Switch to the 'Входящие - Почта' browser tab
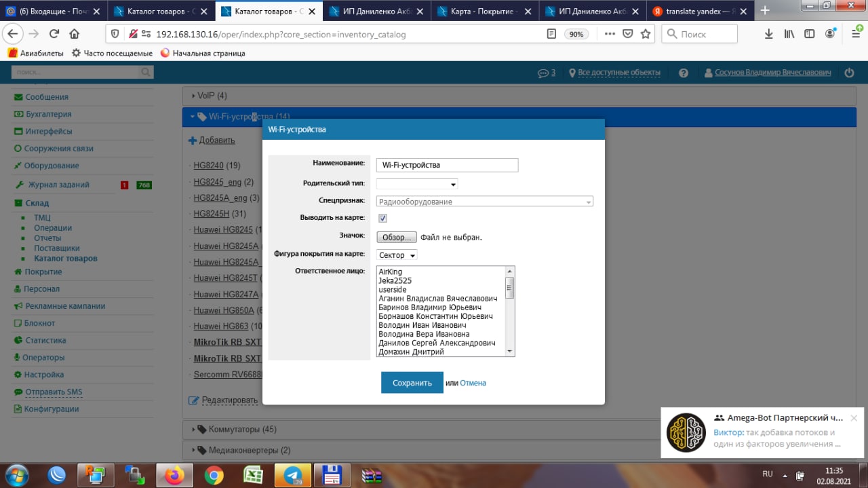The image size is (868, 488). pyautogui.click(x=54, y=11)
